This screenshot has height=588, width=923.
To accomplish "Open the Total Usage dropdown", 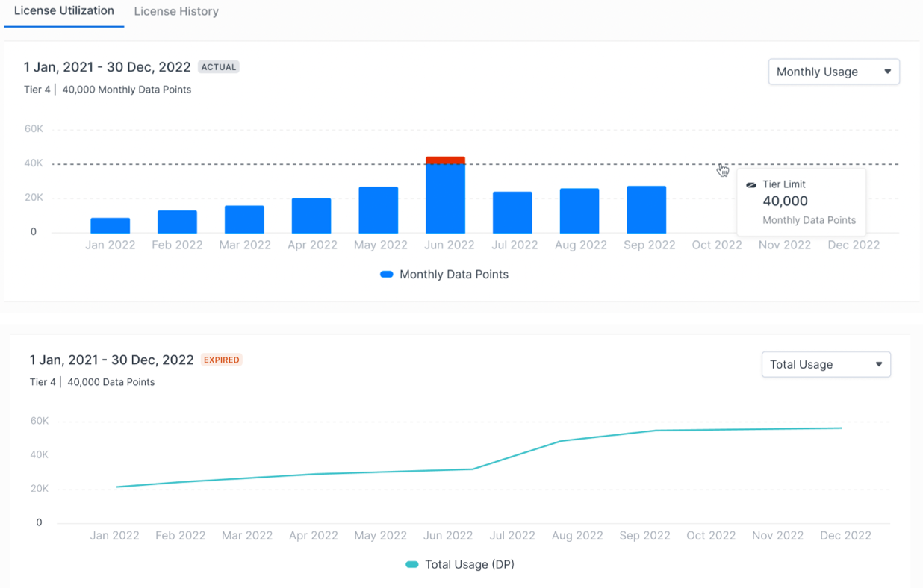I will (826, 364).
